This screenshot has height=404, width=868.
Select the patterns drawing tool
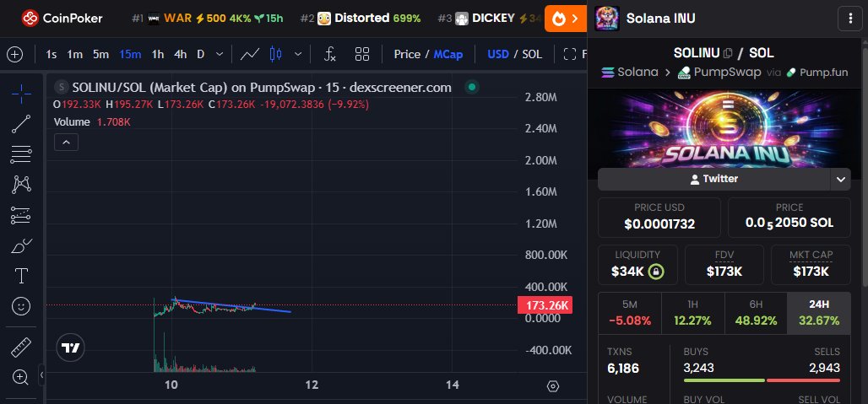pyautogui.click(x=21, y=185)
